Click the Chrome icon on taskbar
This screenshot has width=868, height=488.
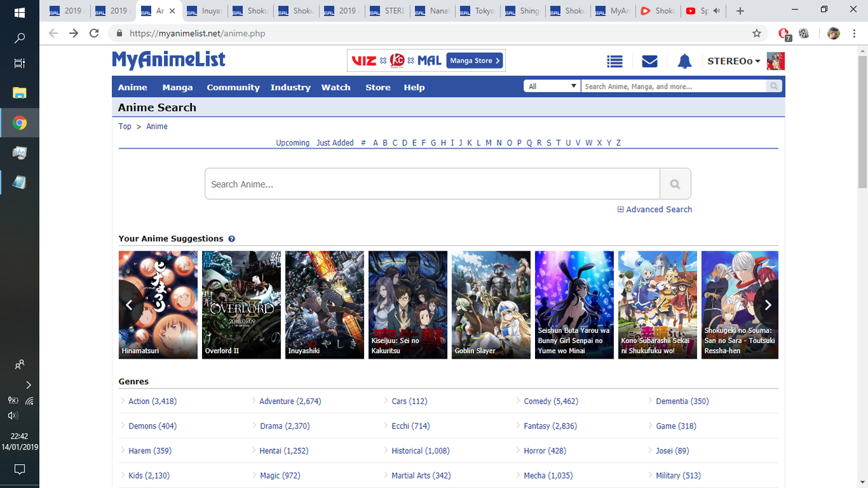(20, 123)
